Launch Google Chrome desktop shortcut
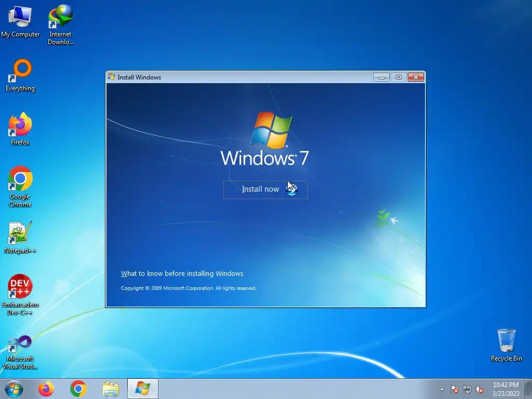 [x=20, y=187]
